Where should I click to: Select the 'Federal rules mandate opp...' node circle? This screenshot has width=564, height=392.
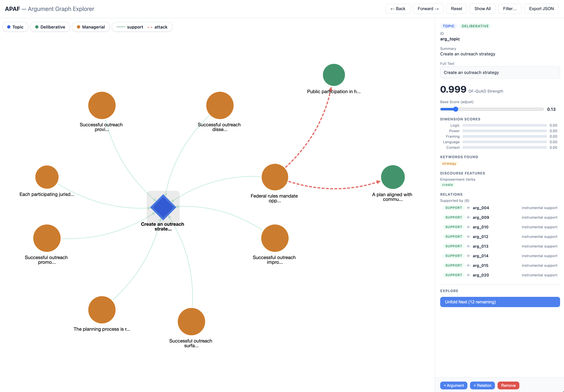[275, 177]
